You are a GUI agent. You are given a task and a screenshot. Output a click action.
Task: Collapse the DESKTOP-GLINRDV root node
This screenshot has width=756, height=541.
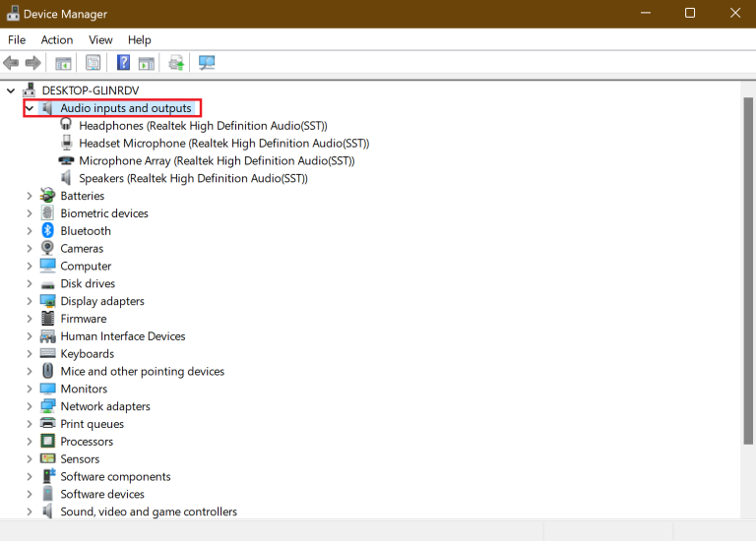tap(11, 90)
